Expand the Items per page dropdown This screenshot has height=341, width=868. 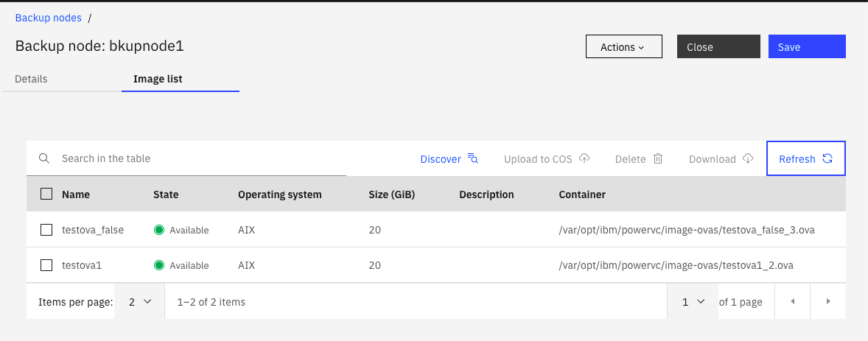pyautogui.click(x=139, y=302)
